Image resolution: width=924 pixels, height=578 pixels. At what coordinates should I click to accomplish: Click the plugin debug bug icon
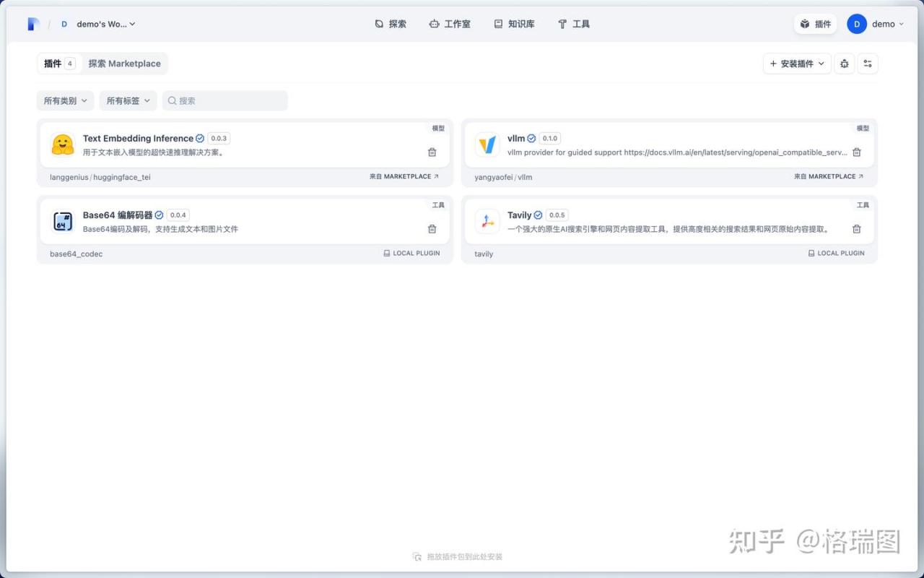[x=845, y=64]
